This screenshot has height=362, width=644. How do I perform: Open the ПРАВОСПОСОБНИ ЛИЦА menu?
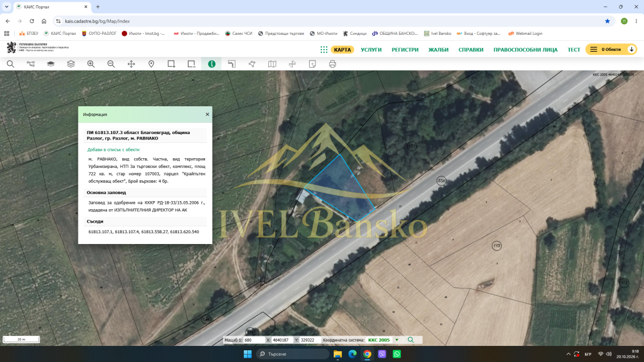(x=525, y=49)
